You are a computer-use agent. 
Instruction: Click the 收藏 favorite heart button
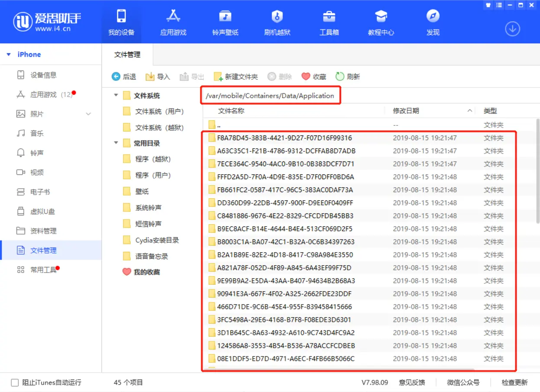click(314, 77)
